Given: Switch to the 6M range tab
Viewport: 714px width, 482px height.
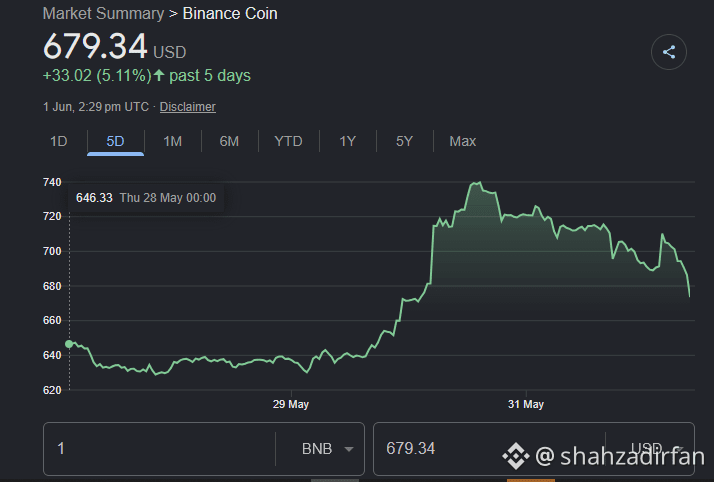Looking at the screenshot, I should pos(229,142).
